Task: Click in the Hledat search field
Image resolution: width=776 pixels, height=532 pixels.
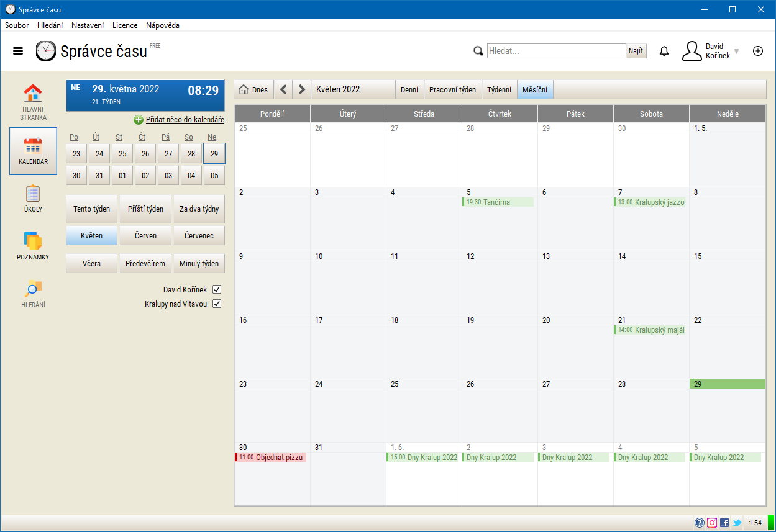Action: coord(555,51)
